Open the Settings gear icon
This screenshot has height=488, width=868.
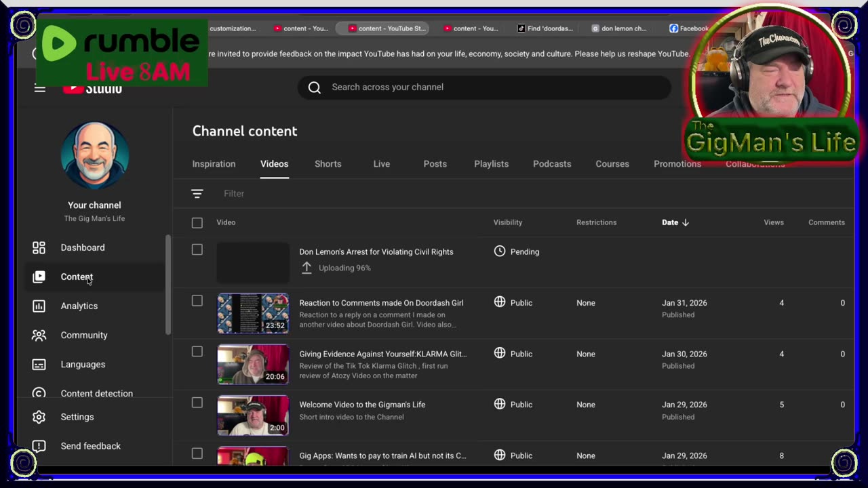pyautogui.click(x=39, y=417)
